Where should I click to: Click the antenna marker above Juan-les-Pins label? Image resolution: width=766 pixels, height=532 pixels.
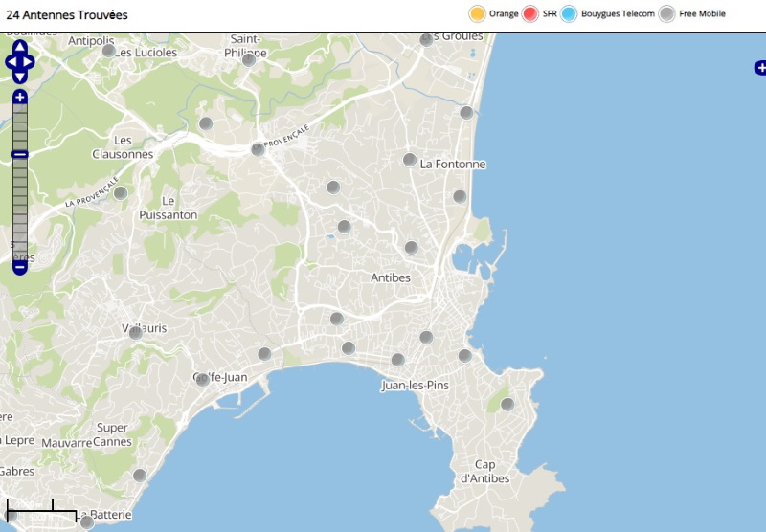(x=398, y=360)
